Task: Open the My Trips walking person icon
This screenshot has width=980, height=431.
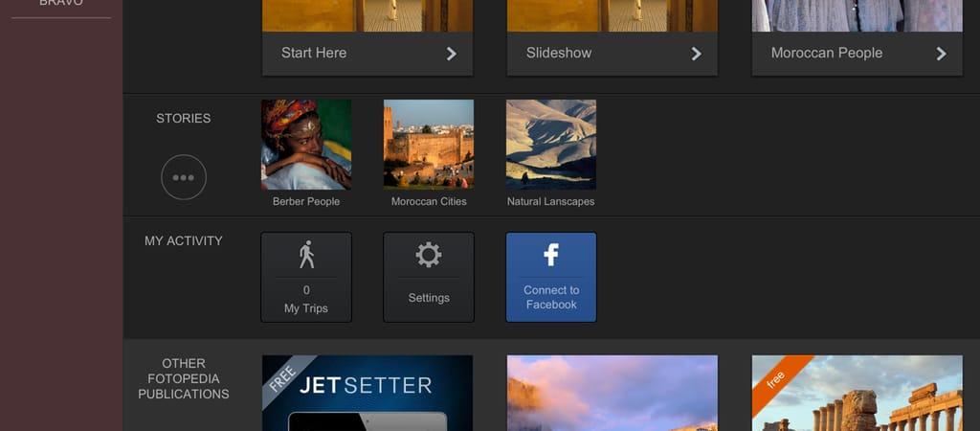Action: click(306, 255)
